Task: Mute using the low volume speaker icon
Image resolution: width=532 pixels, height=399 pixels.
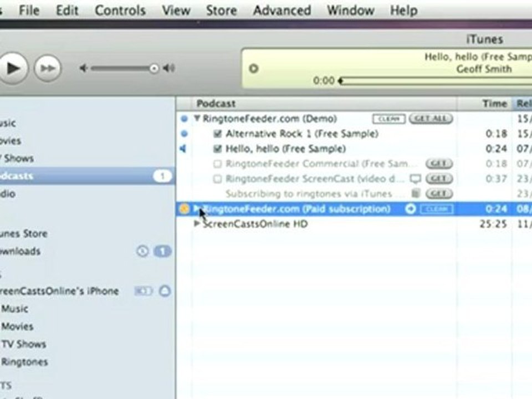Action: click(84, 69)
